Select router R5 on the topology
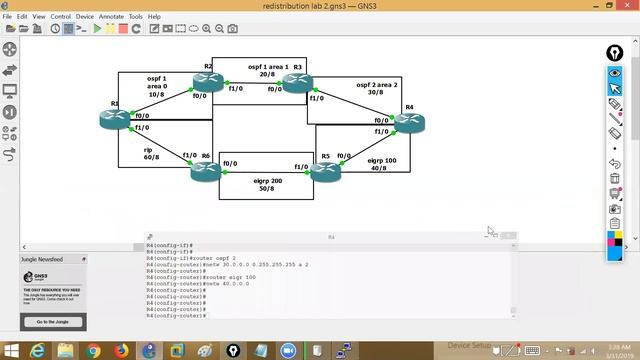 pos(325,172)
